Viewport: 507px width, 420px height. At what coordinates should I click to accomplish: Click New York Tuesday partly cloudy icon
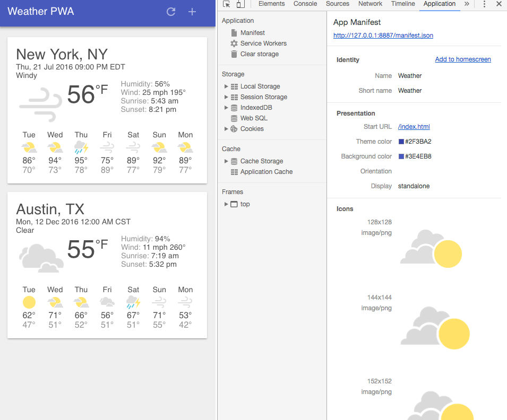coord(29,147)
